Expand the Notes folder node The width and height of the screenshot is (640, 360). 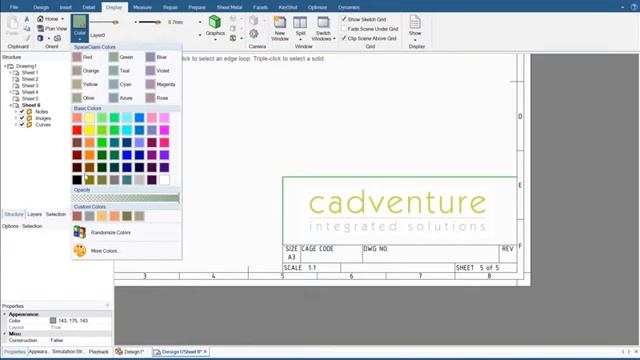[x=16, y=111]
